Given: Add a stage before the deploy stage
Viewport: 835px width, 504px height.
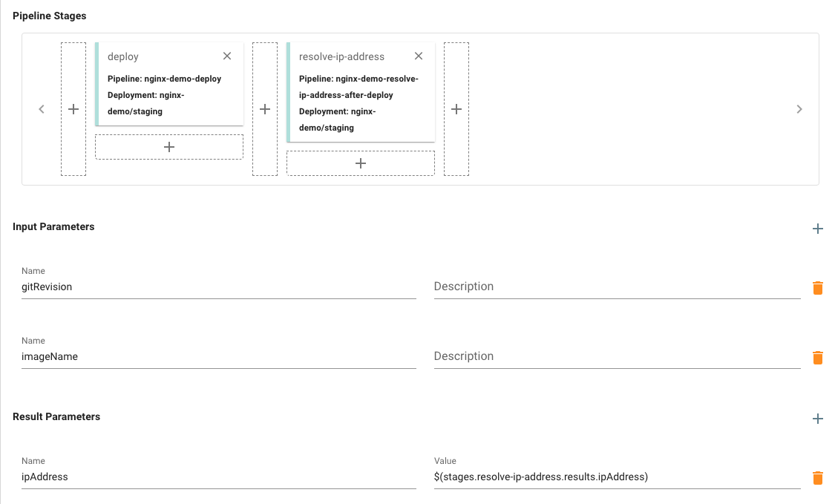Looking at the screenshot, I should tap(73, 109).
